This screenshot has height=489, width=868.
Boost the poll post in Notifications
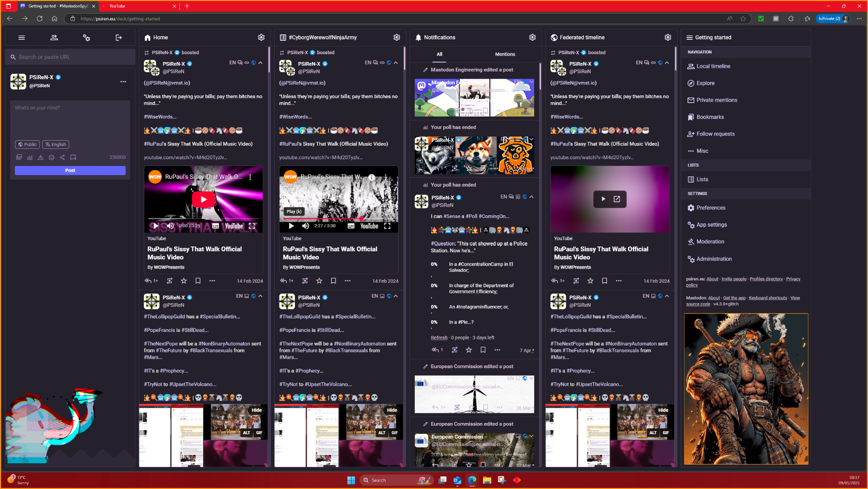click(455, 350)
